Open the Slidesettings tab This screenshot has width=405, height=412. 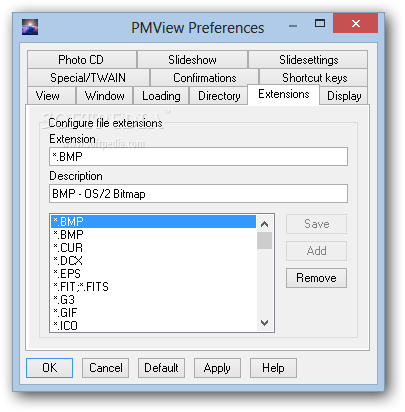(x=308, y=60)
